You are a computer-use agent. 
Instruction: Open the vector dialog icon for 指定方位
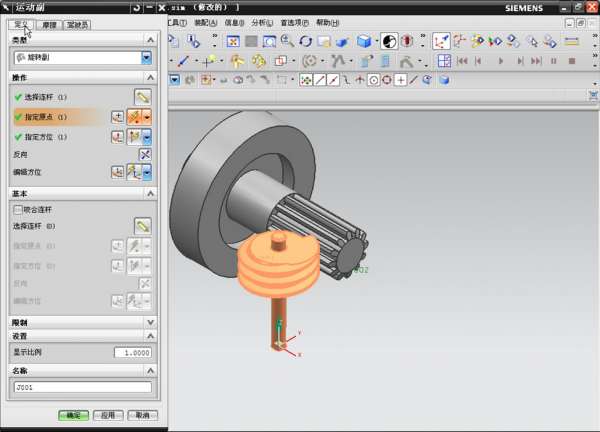click(x=117, y=137)
